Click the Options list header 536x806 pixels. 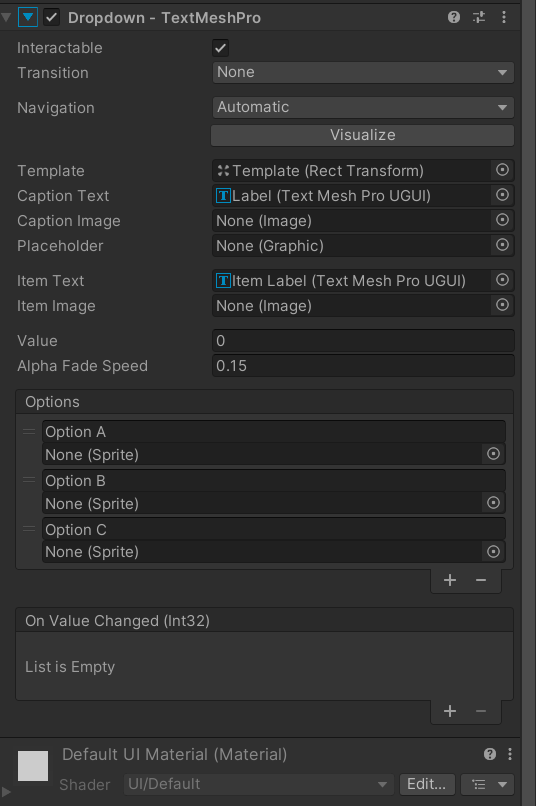(x=265, y=402)
